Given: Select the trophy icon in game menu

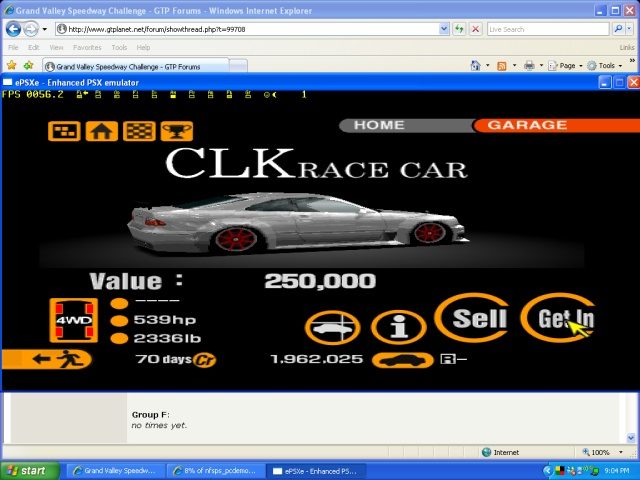Looking at the screenshot, I should pyautogui.click(x=175, y=131).
